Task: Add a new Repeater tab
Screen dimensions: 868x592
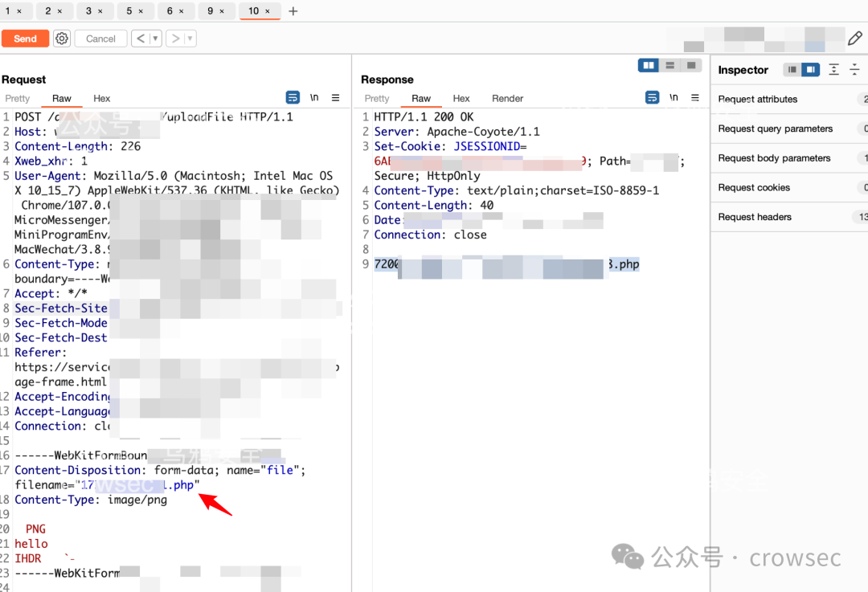Action: coord(293,11)
